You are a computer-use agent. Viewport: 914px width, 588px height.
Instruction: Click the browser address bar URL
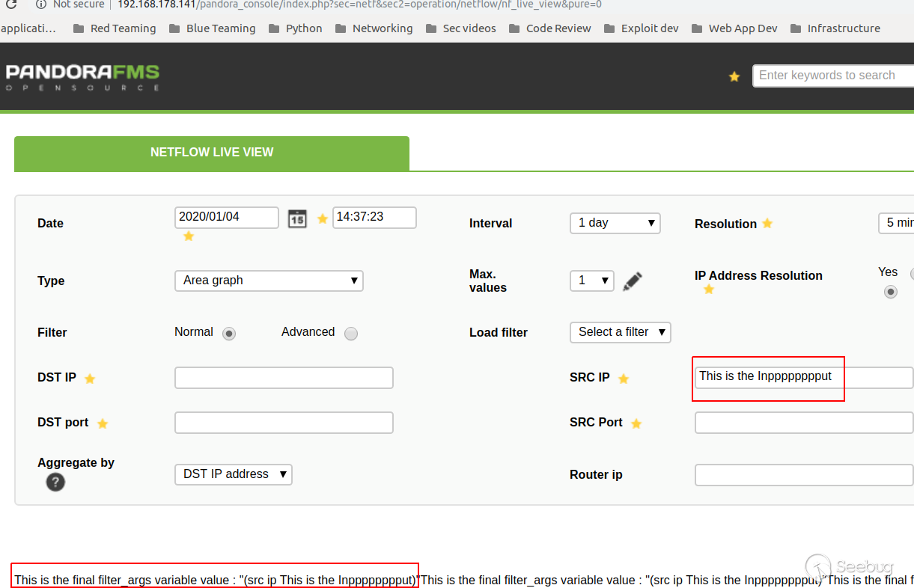click(x=359, y=4)
